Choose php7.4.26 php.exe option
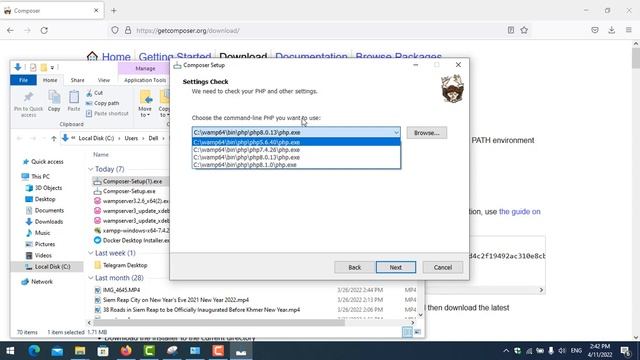 tap(296, 150)
